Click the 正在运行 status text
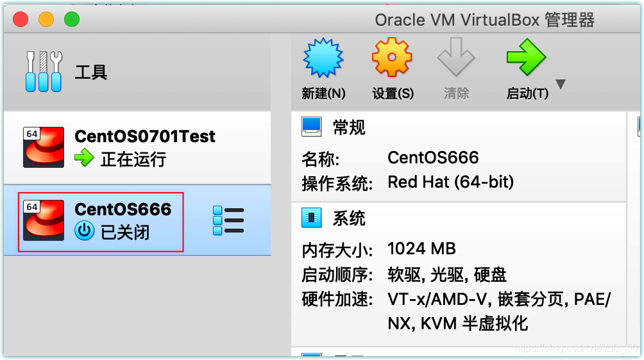 pos(133,159)
